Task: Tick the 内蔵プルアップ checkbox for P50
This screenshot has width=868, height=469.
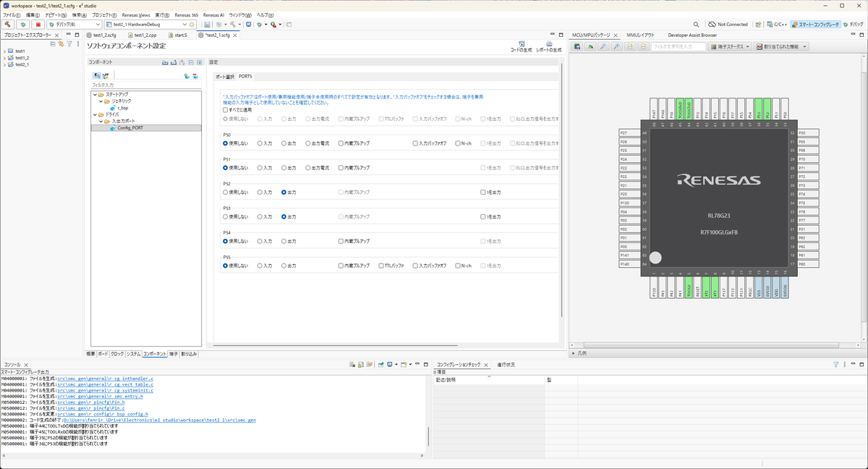Action: coord(342,143)
